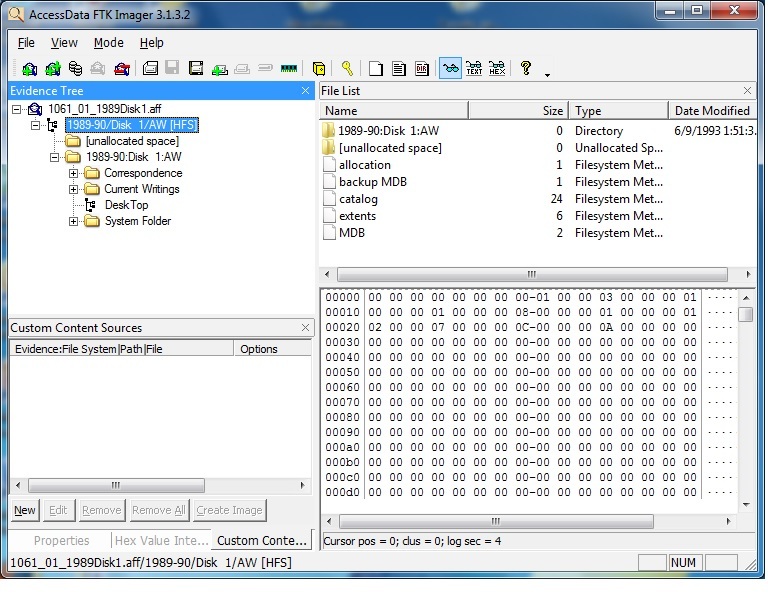Click the Remove All Evidence Items icon

121,69
